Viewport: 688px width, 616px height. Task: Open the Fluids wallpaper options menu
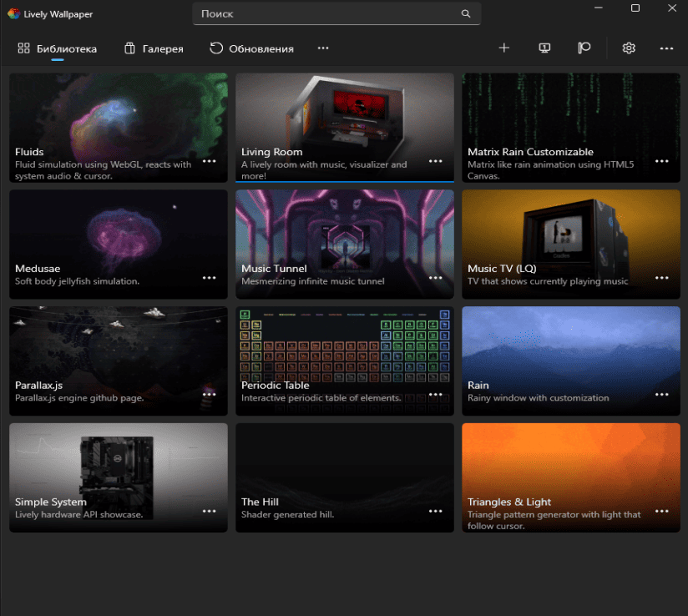point(209,161)
